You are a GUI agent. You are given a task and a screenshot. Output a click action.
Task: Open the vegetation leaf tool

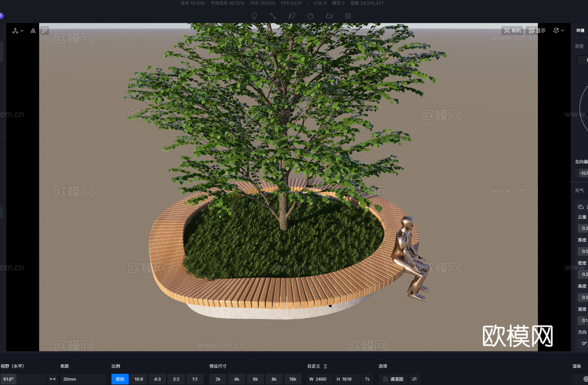pyautogui.click(x=292, y=16)
